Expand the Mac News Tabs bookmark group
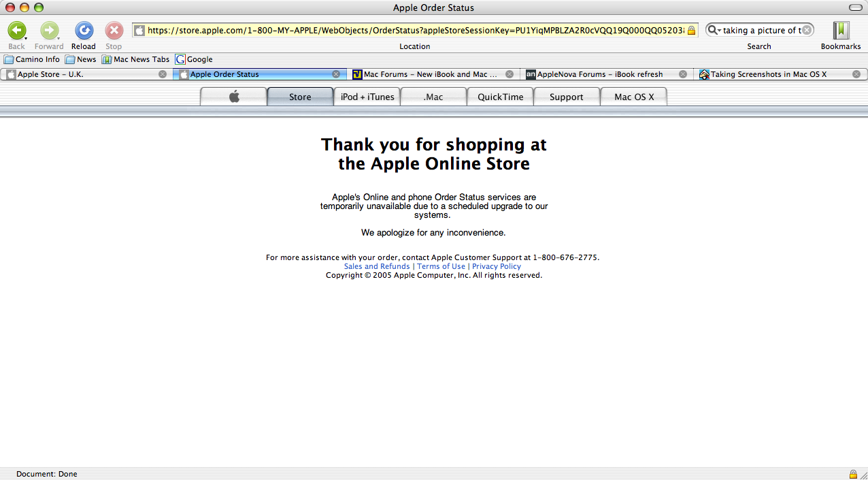This screenshot has height=480, width=868. click(x=135, y=59)
